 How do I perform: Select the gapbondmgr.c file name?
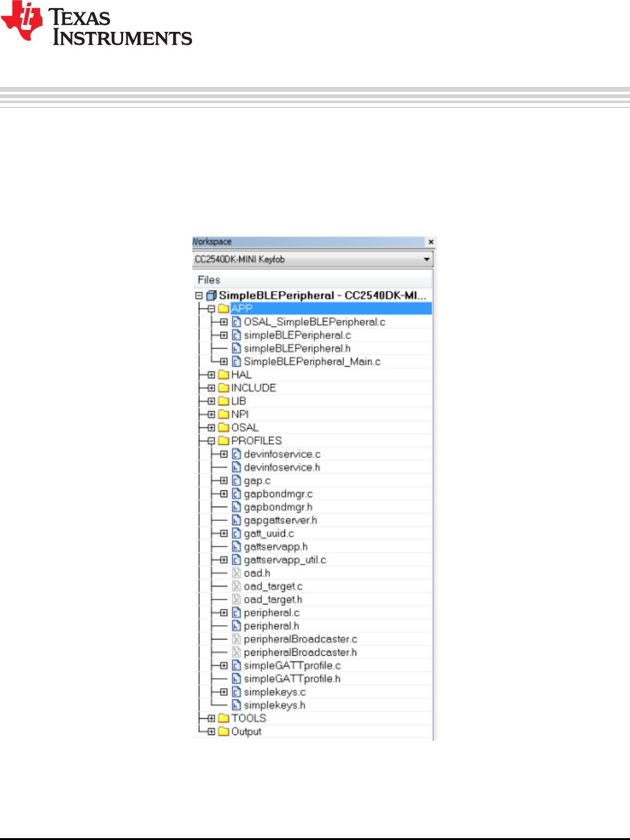click(x=278, y=493)
